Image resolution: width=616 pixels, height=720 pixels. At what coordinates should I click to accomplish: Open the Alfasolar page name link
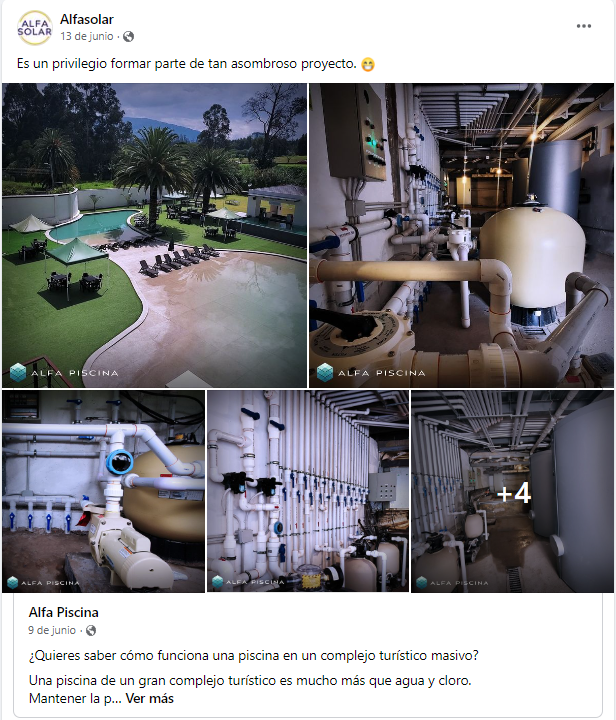(87, 20)
